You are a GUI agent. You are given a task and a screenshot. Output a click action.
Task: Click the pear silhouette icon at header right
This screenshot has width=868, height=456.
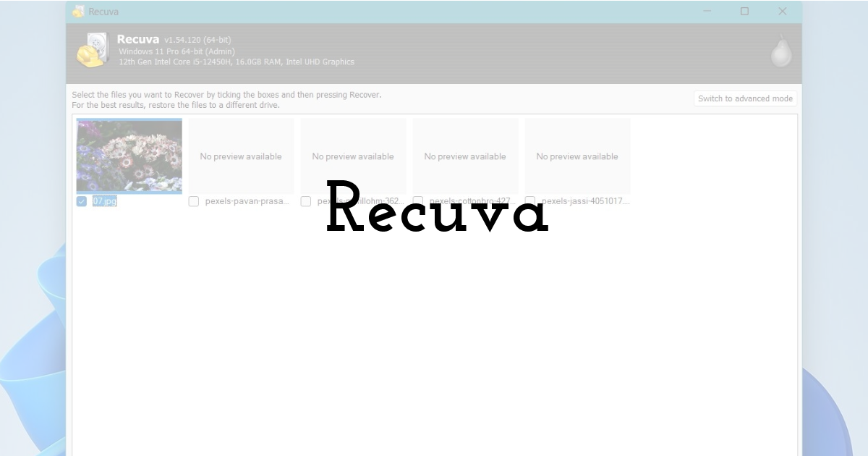tap(781, 51)
